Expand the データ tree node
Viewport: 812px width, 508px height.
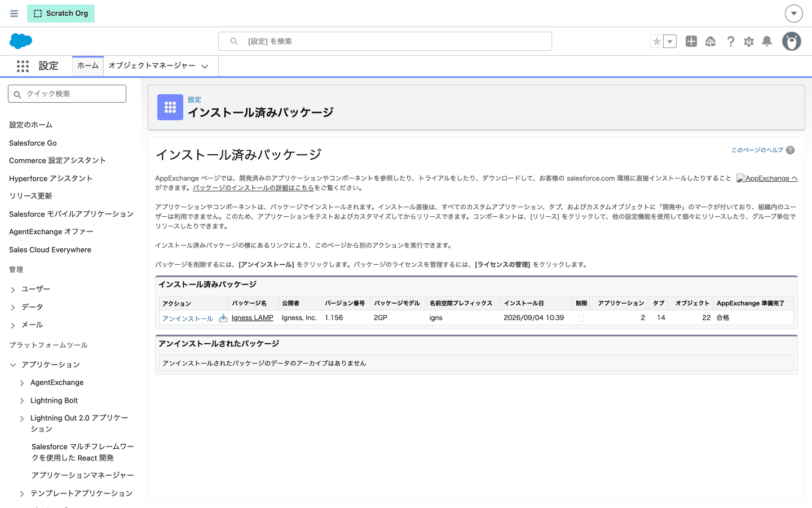pyautogui.click(x=13, y=308)
